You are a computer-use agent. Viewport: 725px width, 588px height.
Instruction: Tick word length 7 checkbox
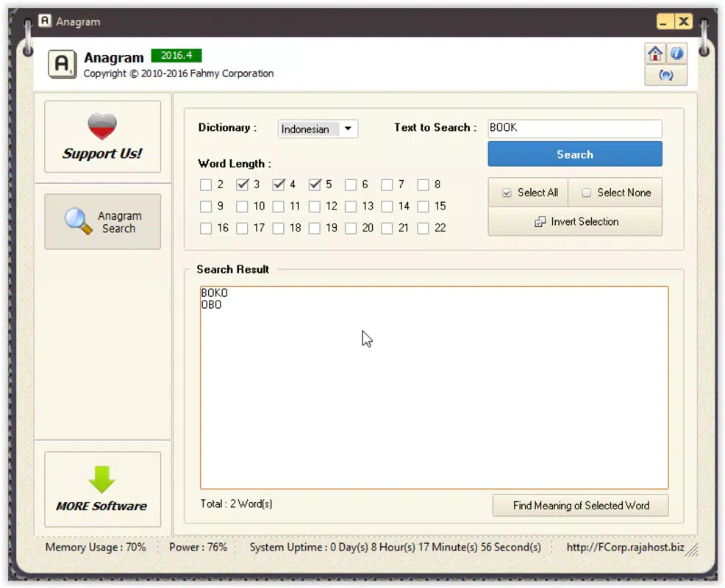click(387, 185)
